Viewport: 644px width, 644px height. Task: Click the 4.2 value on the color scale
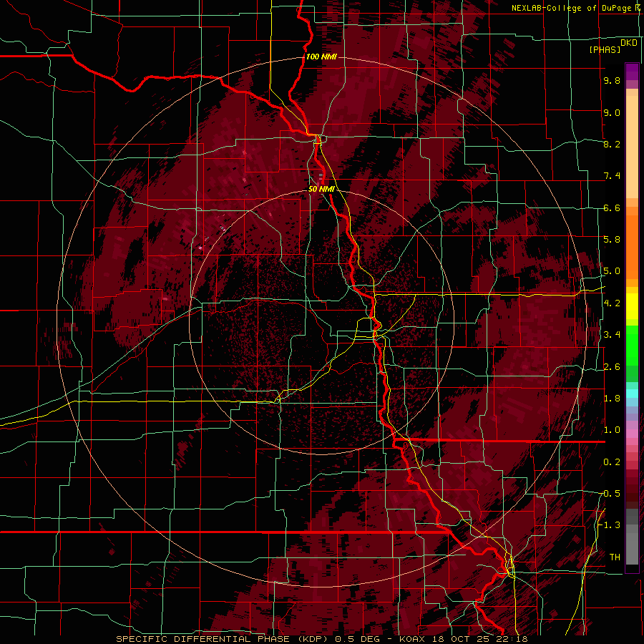click(612, 303)
